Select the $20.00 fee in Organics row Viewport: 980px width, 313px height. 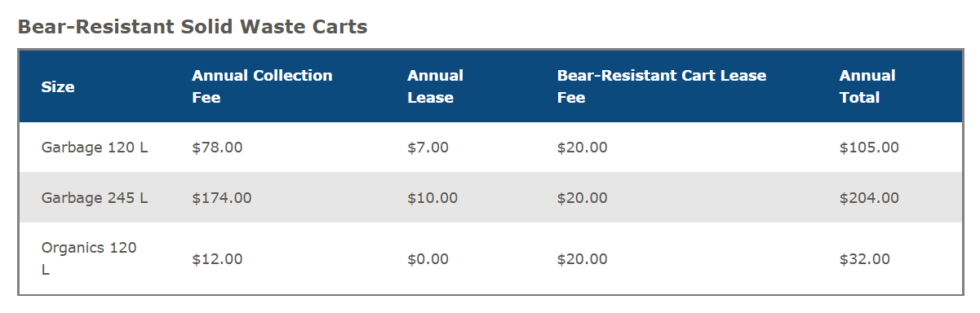coord(583,259)
